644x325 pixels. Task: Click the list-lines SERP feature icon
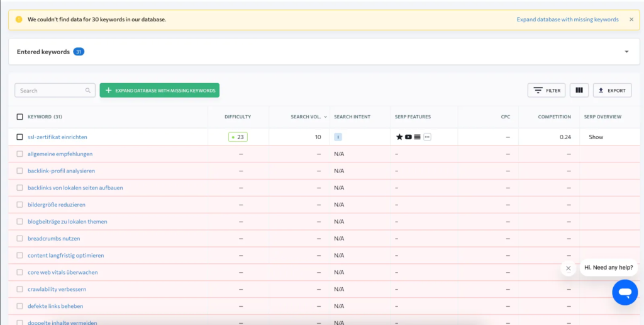click(418, 137)
